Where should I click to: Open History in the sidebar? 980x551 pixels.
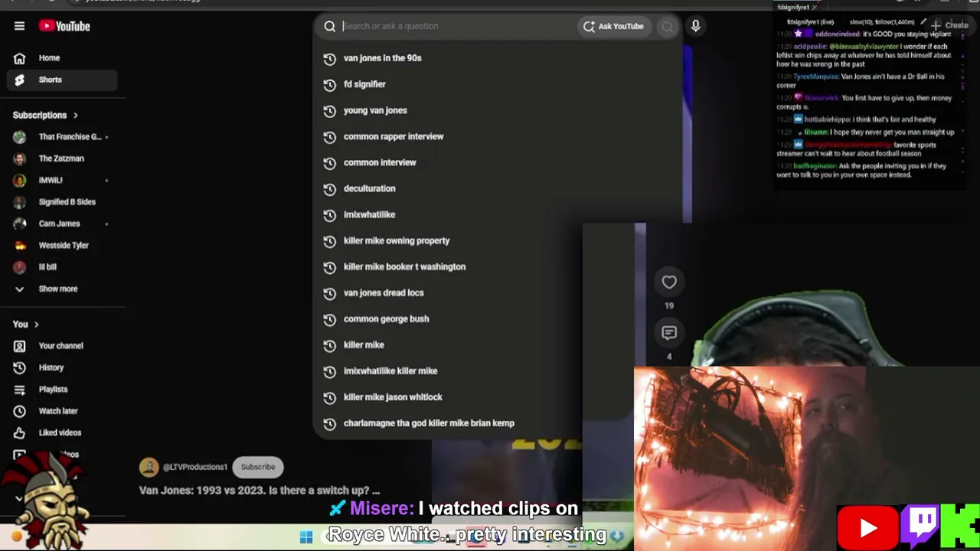pos(61,367)
